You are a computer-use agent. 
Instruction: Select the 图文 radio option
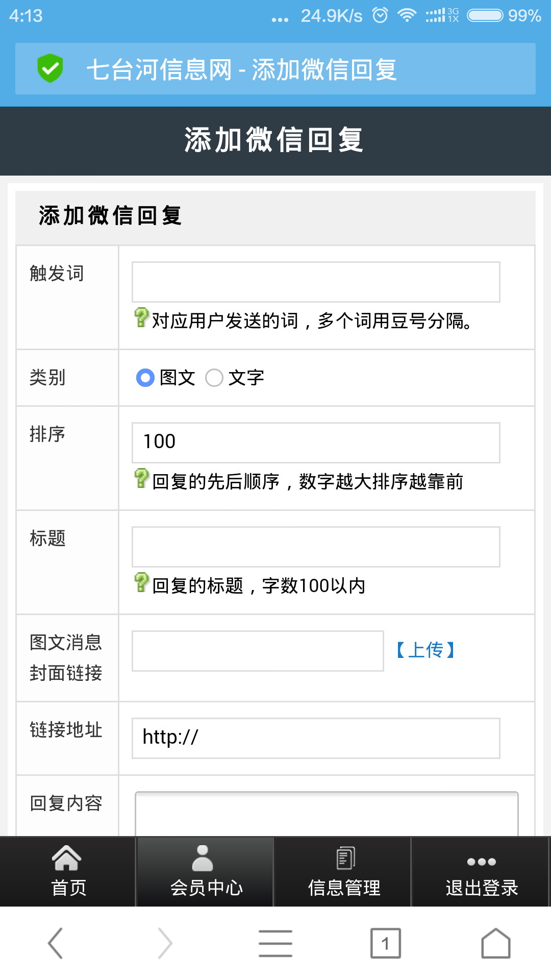145,378
